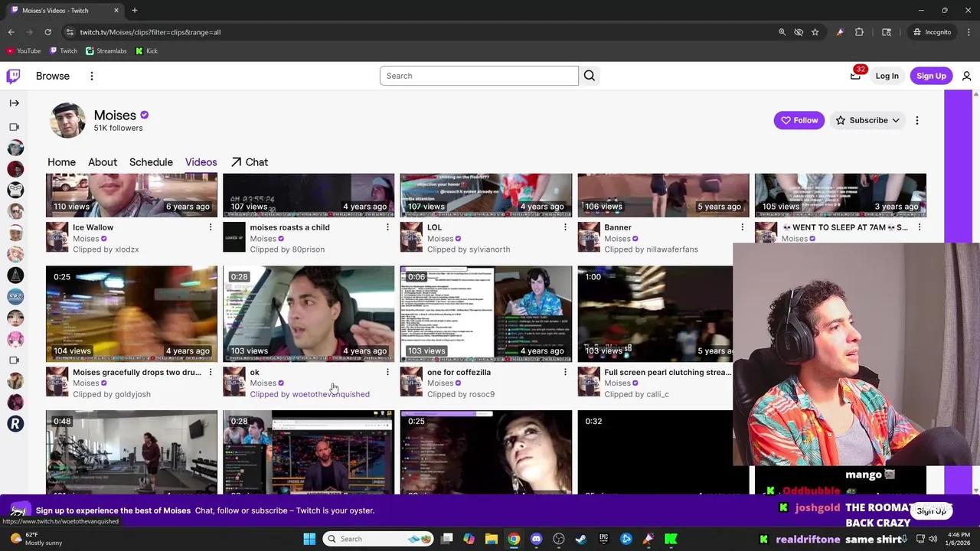Expand the Subscribe dropdown arrow
This screenshot has width=980, height=551.
click(x=895, y=120)
